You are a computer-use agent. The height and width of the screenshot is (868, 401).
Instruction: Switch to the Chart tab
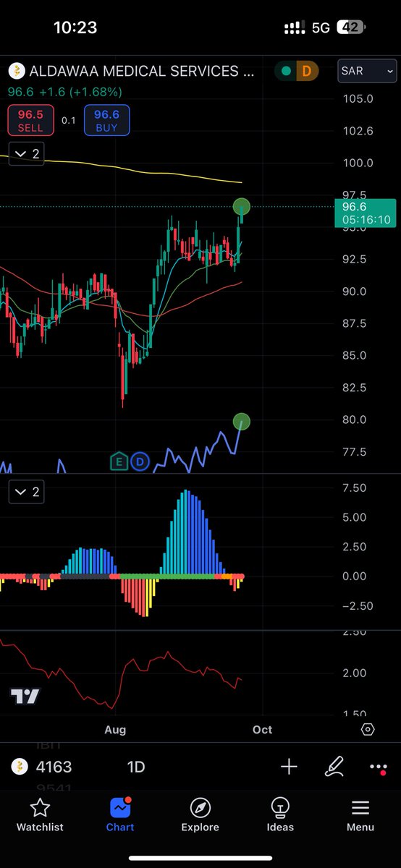click(120, 815)
